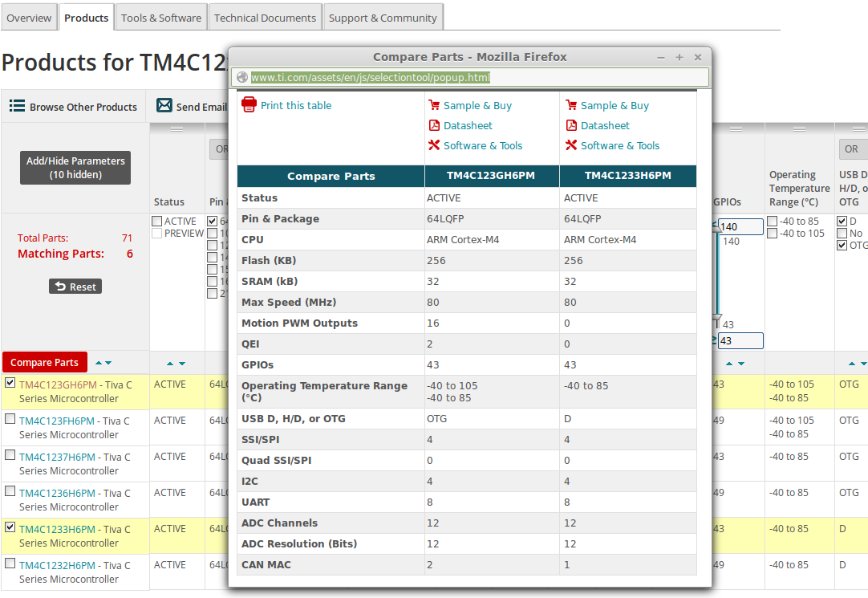Sort the GPIOs column ascending
The height and width of the screenshot is (598, 868).
(x=729, y=364)
